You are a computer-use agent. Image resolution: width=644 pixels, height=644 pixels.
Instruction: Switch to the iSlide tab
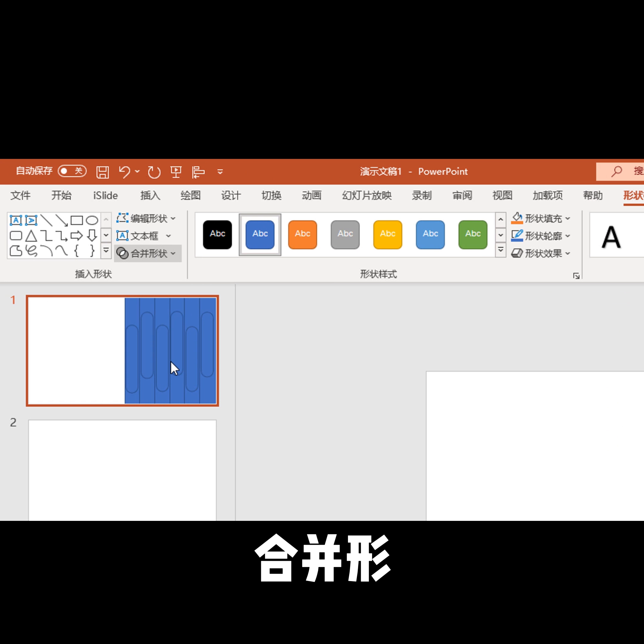[105, 195]
